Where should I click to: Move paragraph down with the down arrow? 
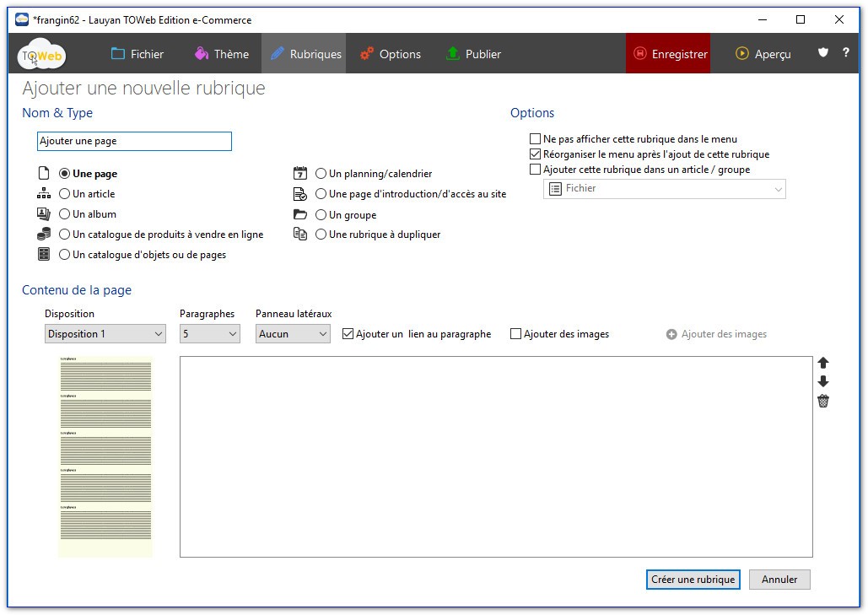[823, 381]
